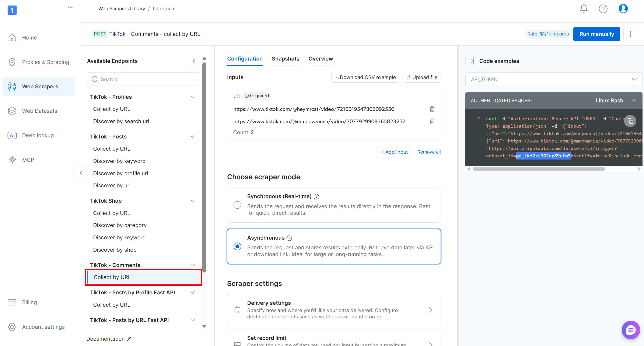Viewport: 644px width, 346px height.
Task: Select the Asynchronous scraper mode
Action: 237,246
